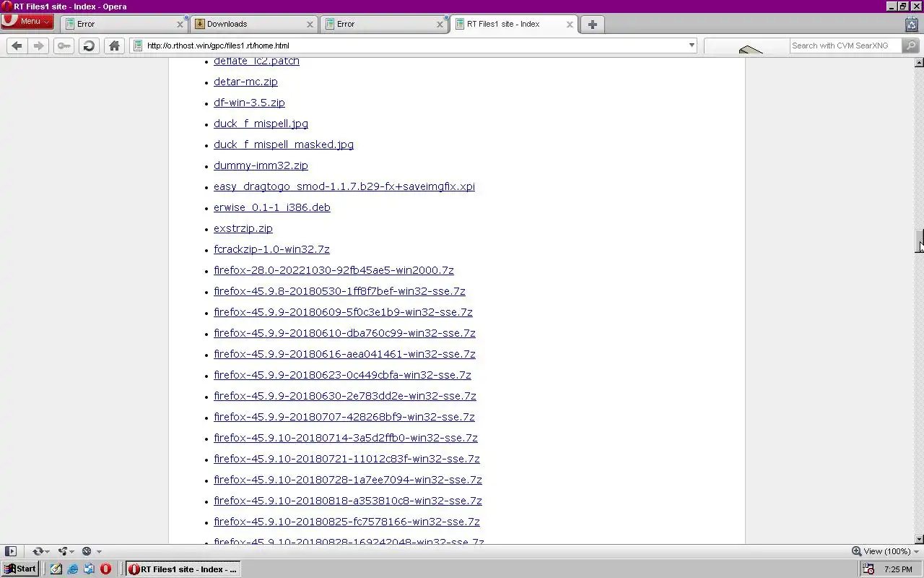Go to the Home page icon
The height and width of the screenshot is (578, 924).
tap(114, 46)
